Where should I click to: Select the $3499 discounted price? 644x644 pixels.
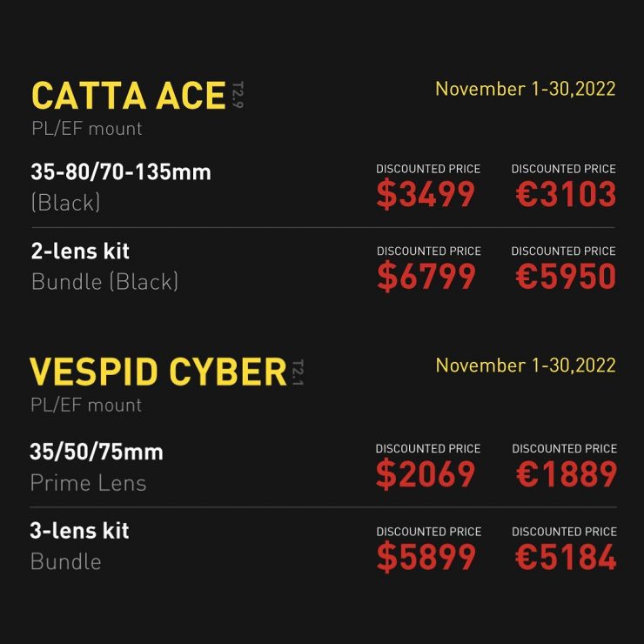tap(426, 195)
